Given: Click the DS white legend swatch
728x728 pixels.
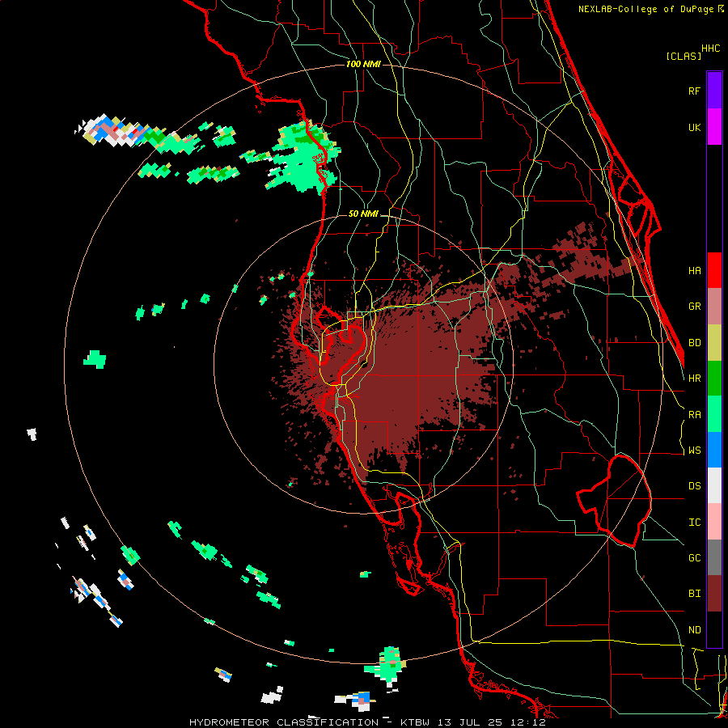Looking at the screenshot, I should [714, 485].
